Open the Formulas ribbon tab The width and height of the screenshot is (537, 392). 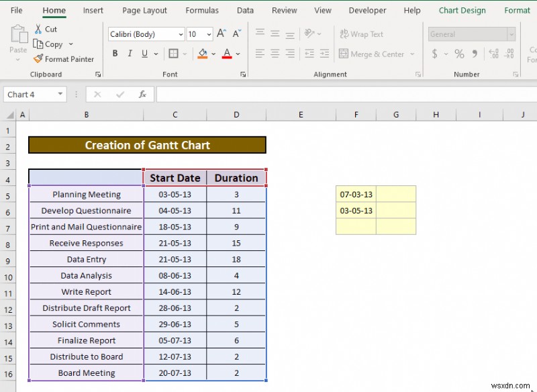202,10
